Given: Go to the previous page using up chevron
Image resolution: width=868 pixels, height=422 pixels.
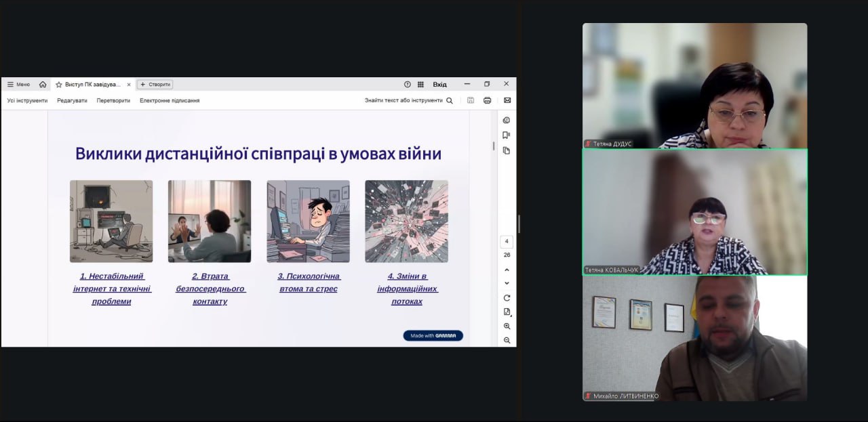Looking at the screenshot, I should click(x=507, y=270).
